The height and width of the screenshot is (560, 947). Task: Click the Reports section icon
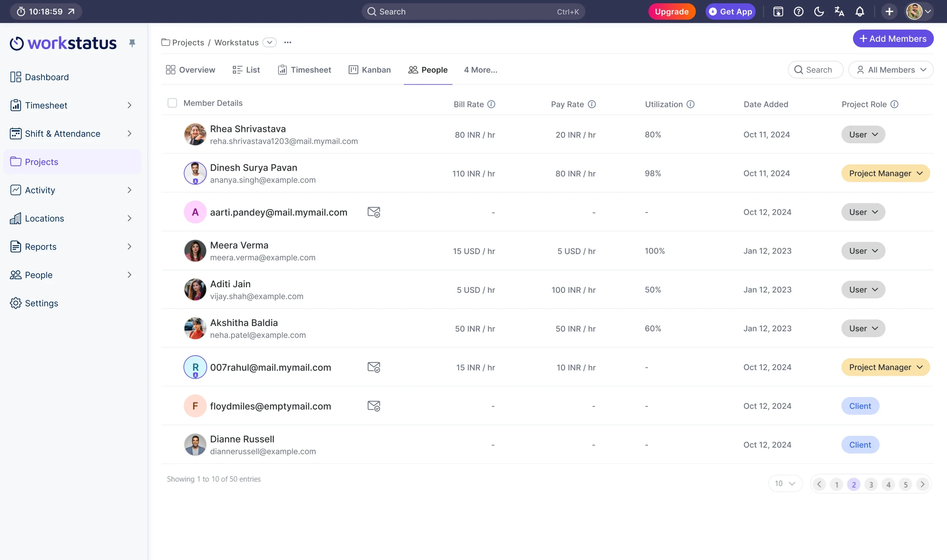point(15,247)
